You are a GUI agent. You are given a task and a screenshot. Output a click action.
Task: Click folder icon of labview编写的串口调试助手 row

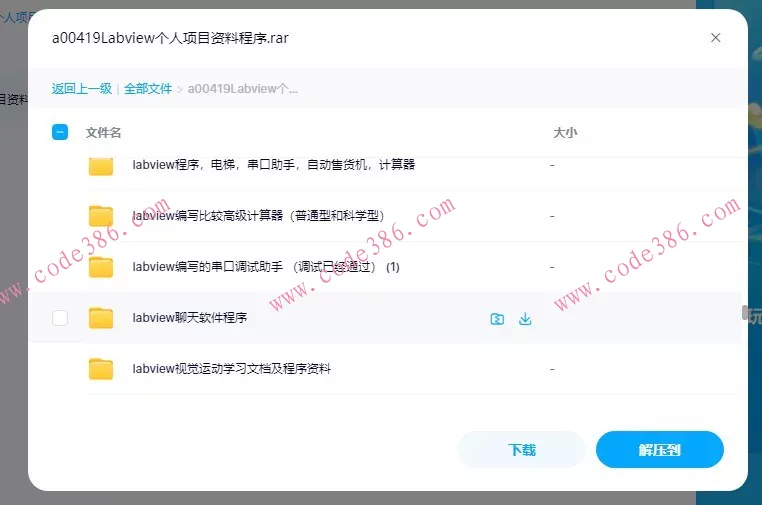(x=101, y=267)
